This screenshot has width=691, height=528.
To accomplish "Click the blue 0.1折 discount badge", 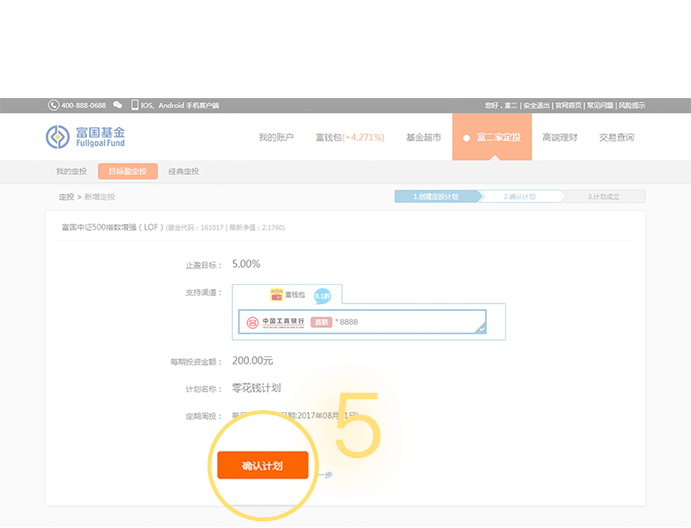I will (x=322, y=295).
